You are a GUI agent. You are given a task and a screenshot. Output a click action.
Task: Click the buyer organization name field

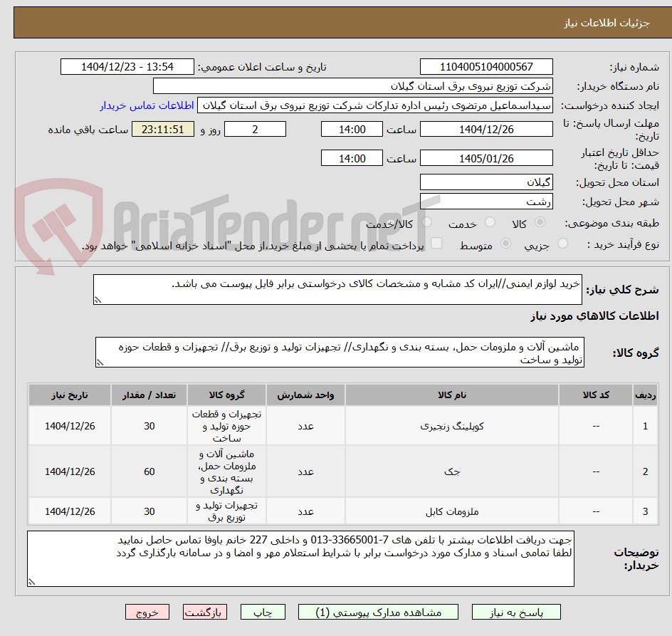pyautogui.click(x=352, y=86)
